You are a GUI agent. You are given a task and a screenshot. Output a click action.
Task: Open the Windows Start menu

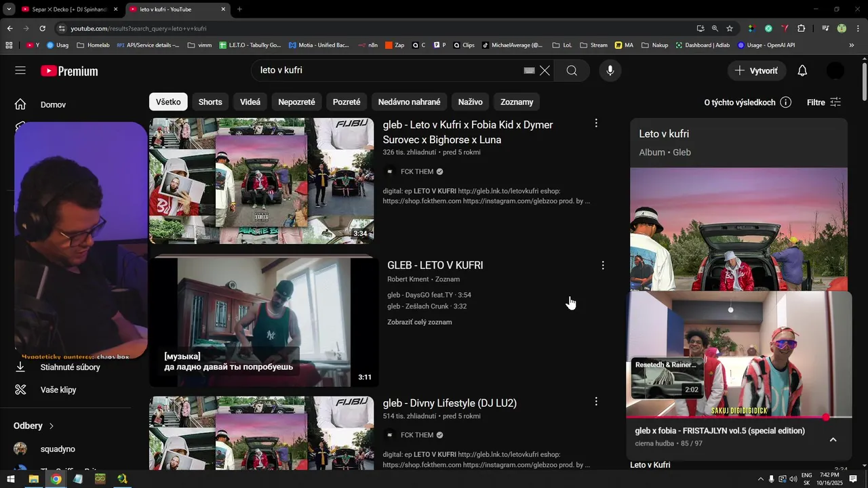[x=11, y=479]
